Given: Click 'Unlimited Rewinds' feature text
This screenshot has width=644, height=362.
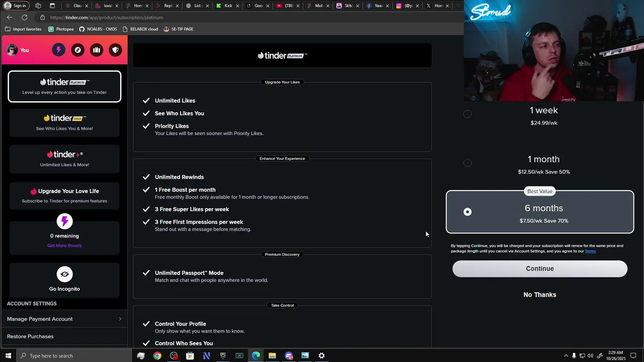Looking at the screenshot, I should pyautogui.click(x=179, y=177).
